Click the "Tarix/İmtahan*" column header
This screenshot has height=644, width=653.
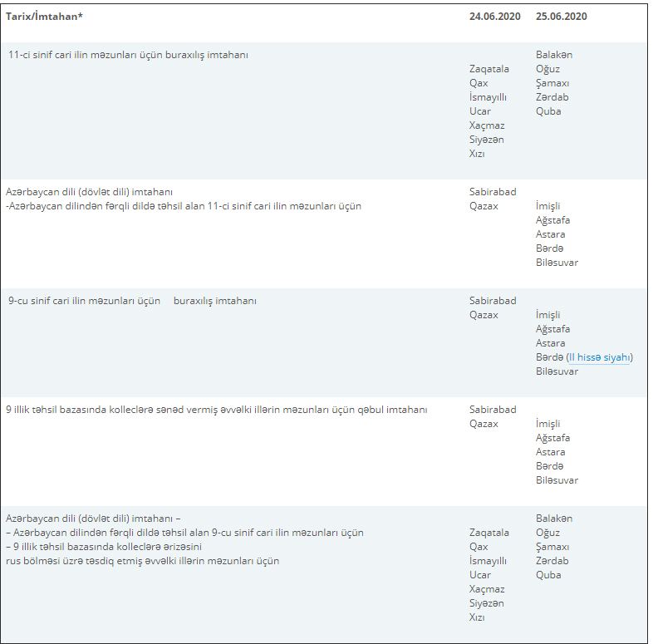click(x=44, y=16)
